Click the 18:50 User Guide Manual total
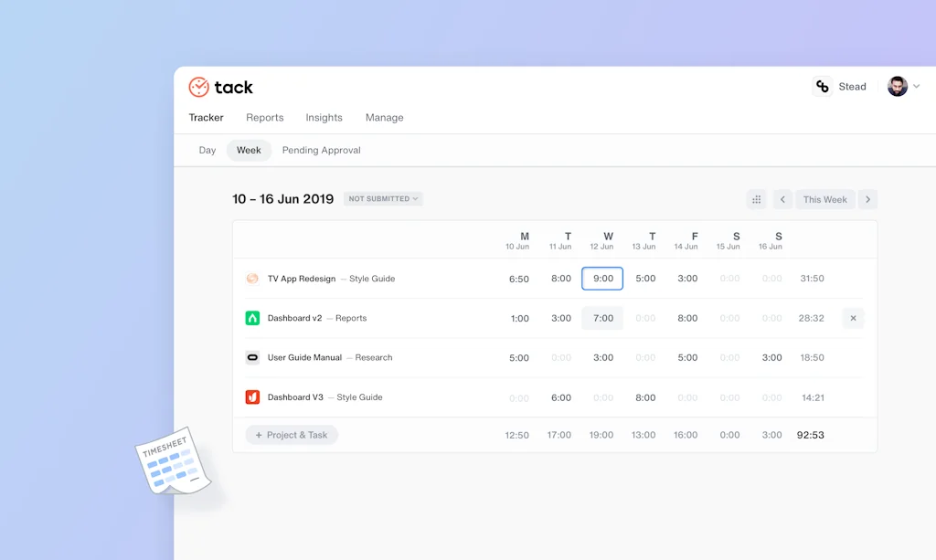Image resolution: width=936 pixels, height=560 pixels. pyautogui.click(x=812, y=358)
